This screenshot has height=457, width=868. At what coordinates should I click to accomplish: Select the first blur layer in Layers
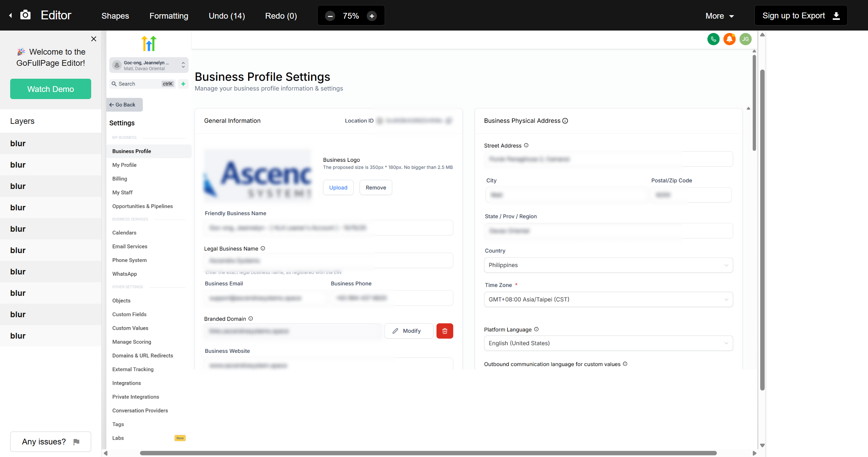(51, 144)
